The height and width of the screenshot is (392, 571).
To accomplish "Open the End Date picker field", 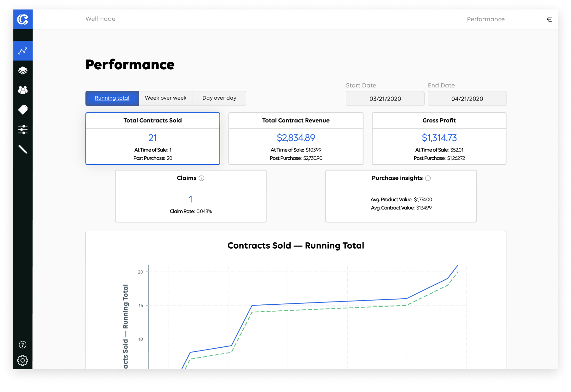I will click(x=467, y=99).
